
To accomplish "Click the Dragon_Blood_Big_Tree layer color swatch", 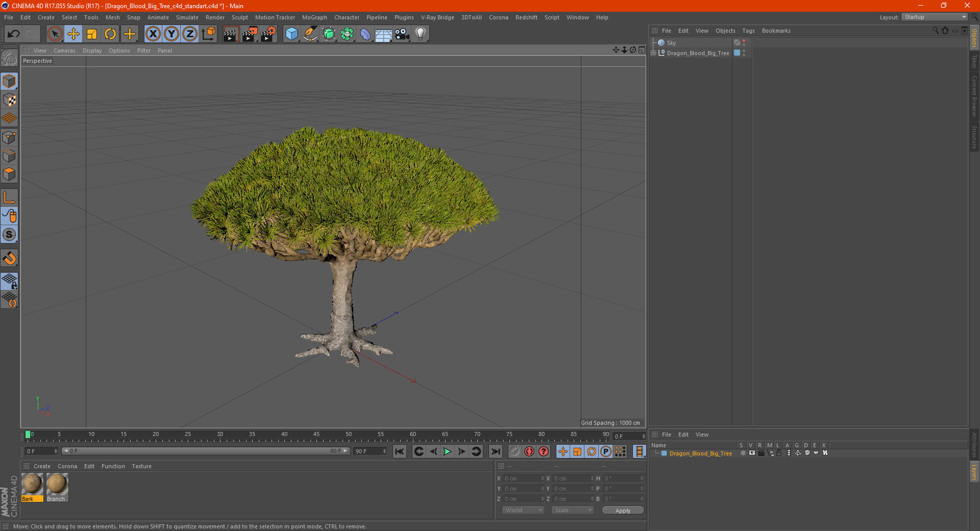I will pos(664,453).
